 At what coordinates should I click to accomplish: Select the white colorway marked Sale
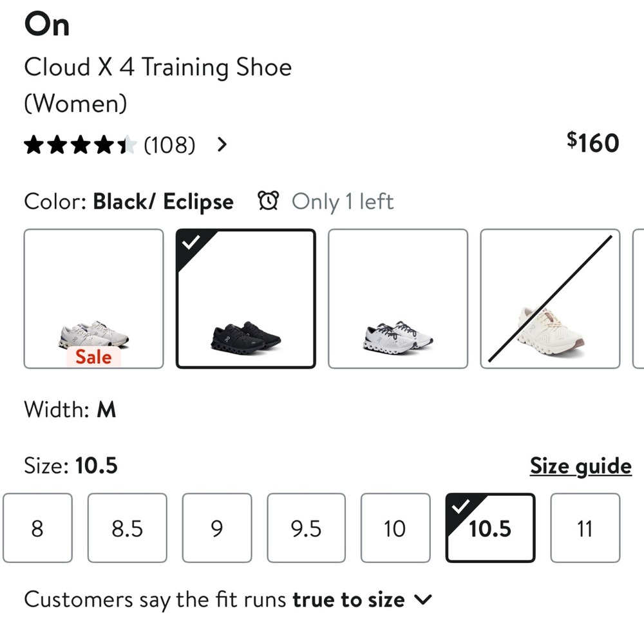click(93, 298)
